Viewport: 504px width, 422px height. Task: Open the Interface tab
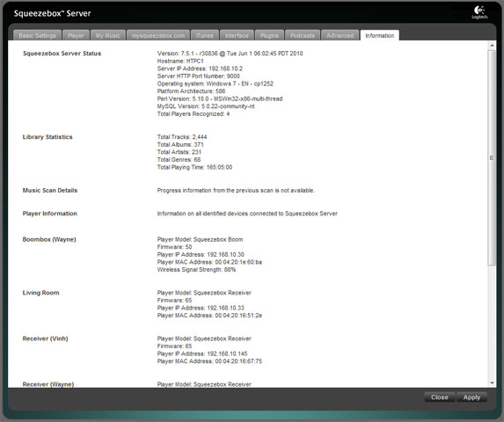237,35
